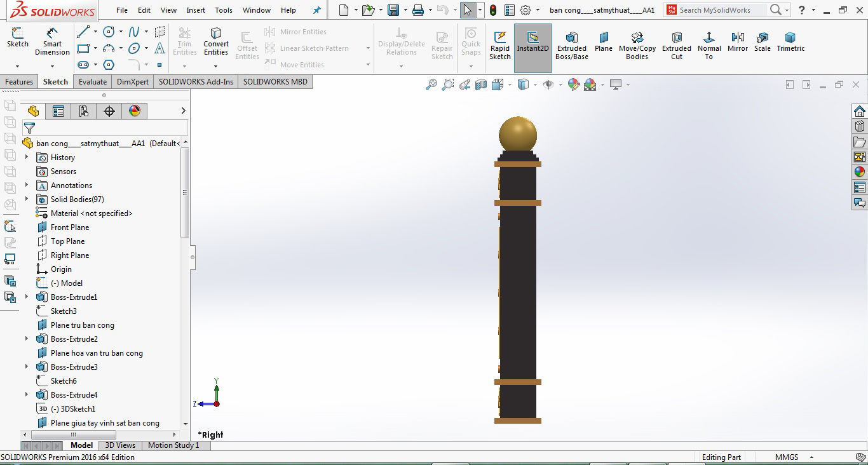
Task: Open the DimXpertManager tab icon
Action: click(109, 111)
